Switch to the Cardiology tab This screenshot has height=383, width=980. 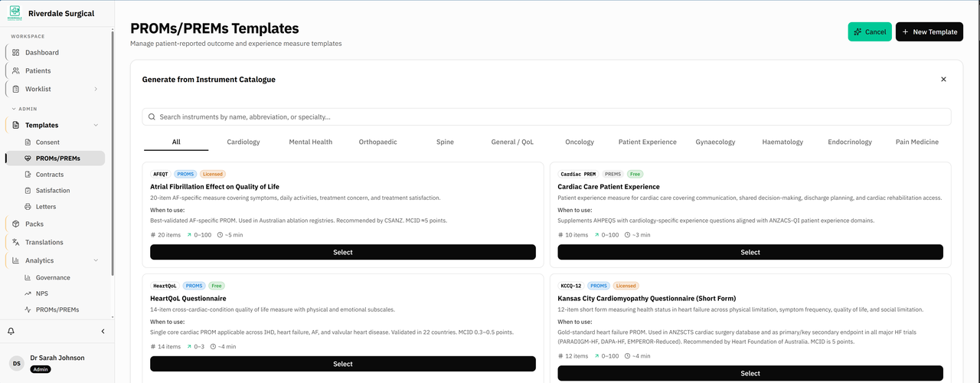pos(243,142)
